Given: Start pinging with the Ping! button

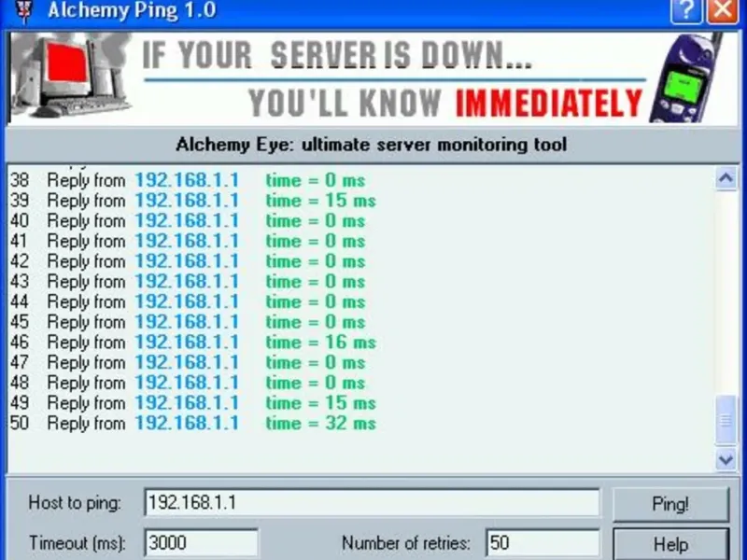Looking at the screenshot, I should (x=670, y=504).
